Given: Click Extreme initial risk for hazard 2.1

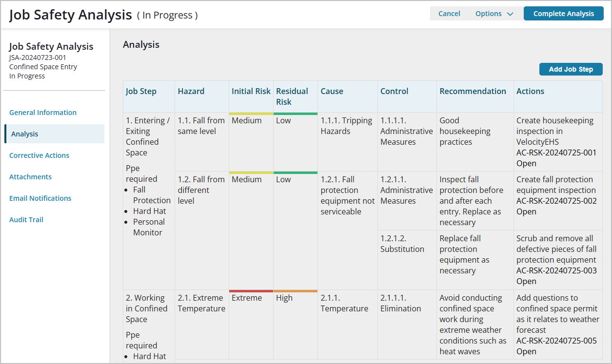Looking at the screenshot, I should coord(247,298).
